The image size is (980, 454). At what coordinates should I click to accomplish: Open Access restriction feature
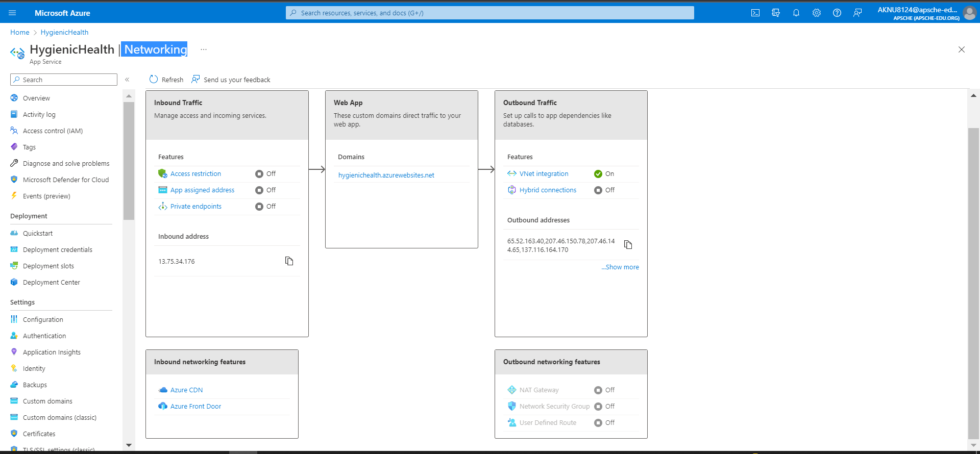point(195,173)
